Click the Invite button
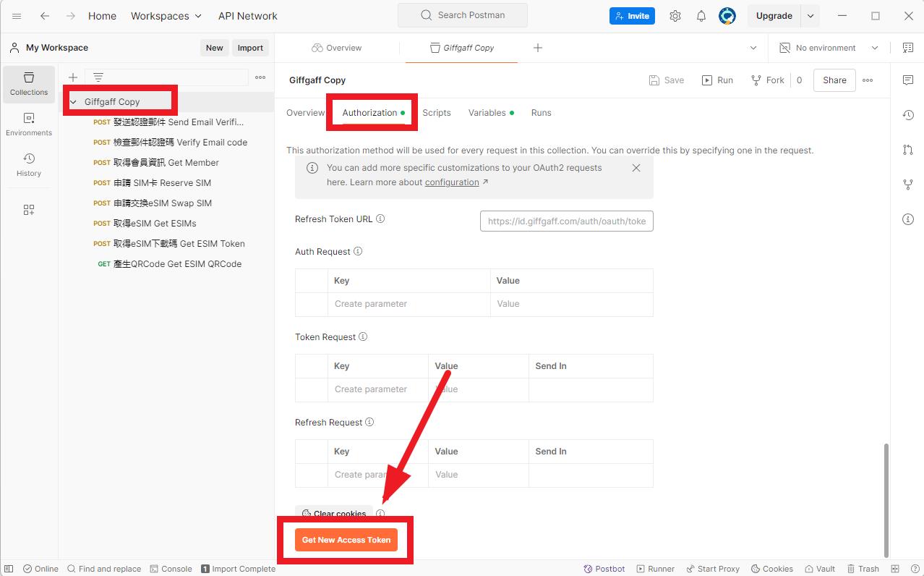 632,16
